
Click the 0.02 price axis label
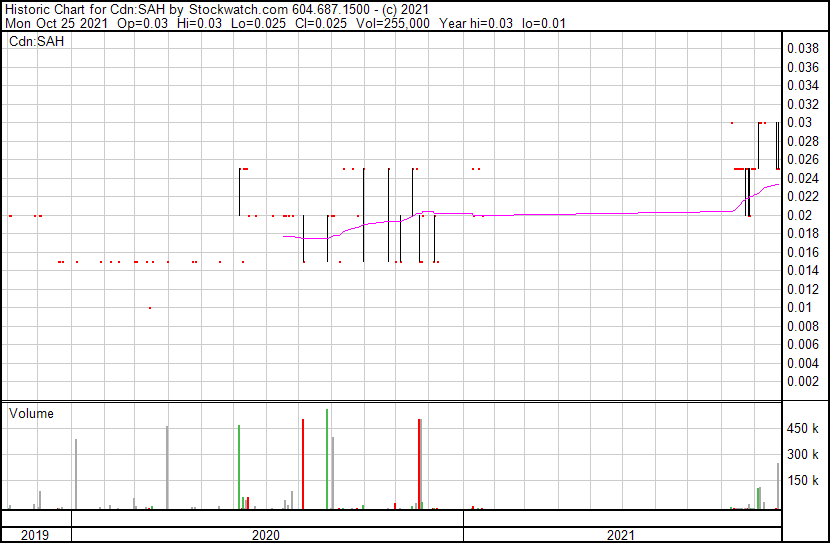(x=799, y=215)
